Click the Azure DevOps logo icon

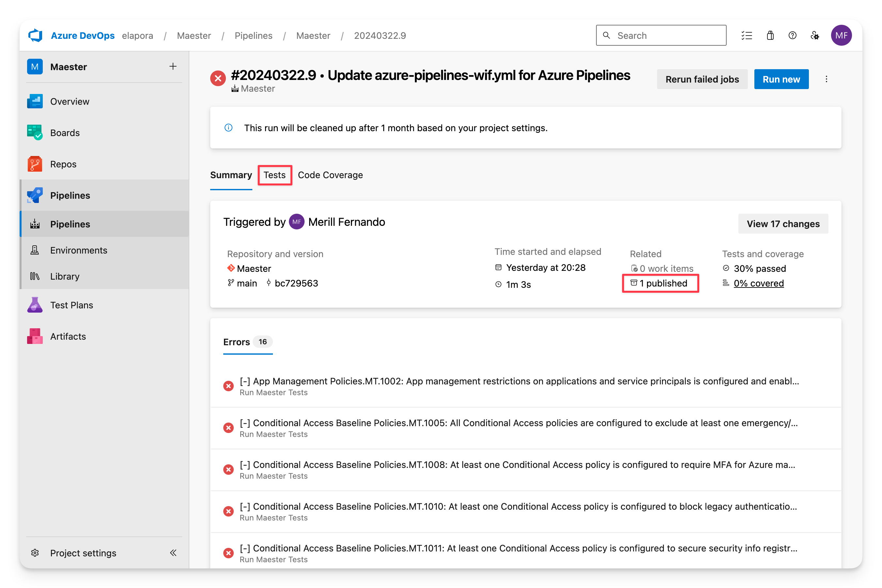36,35
